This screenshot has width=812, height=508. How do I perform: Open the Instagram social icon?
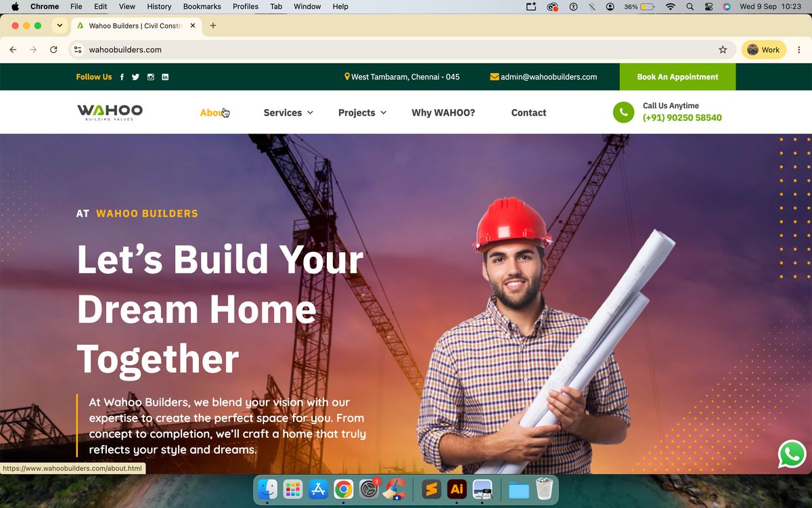coord(151,77)
